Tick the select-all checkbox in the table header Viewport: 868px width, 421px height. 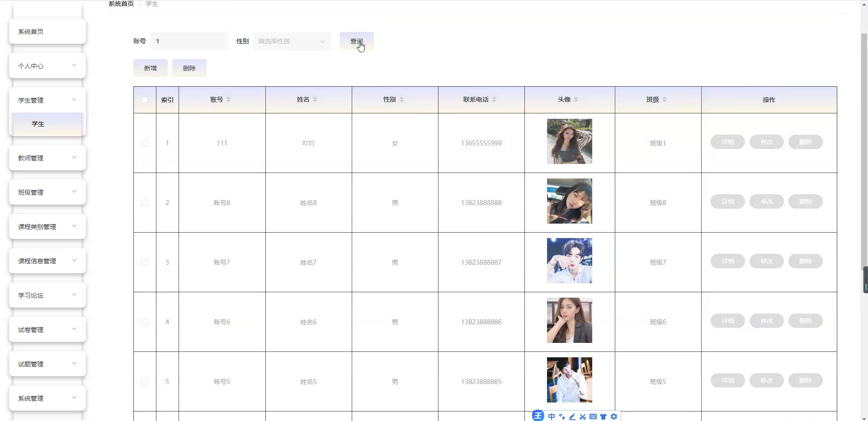145,100
